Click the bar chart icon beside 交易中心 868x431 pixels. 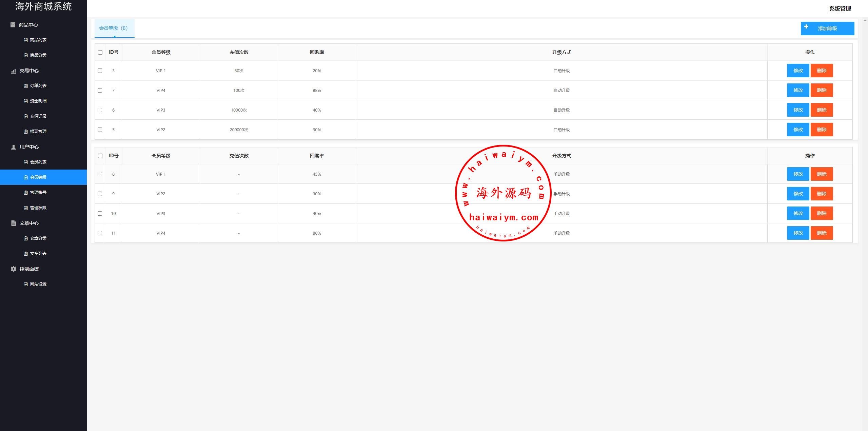tap(14, 71)
